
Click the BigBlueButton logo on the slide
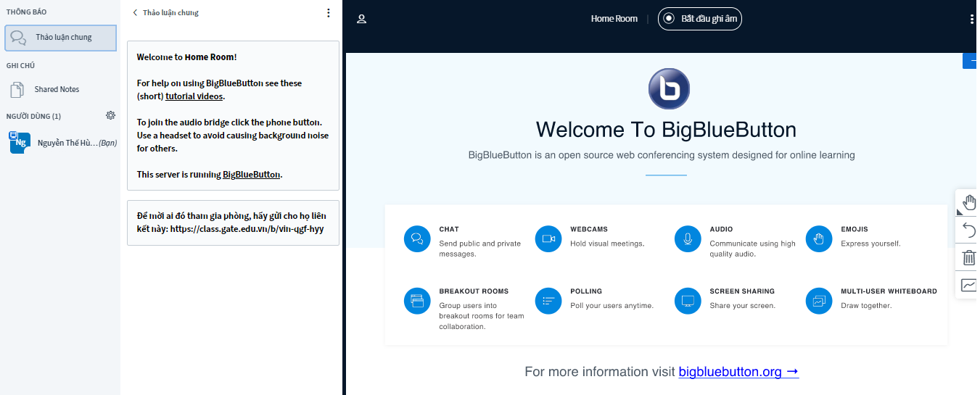[x=669, y=89]
